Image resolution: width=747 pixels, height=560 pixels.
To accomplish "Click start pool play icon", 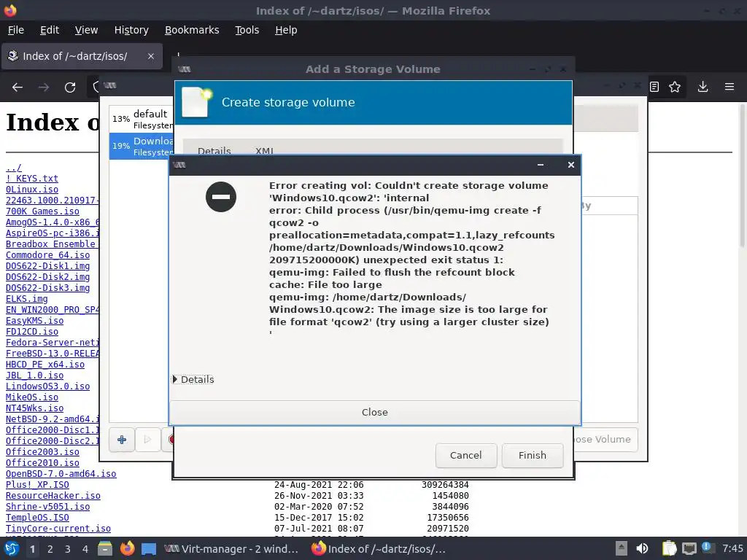I will click(x=147, y=440).
